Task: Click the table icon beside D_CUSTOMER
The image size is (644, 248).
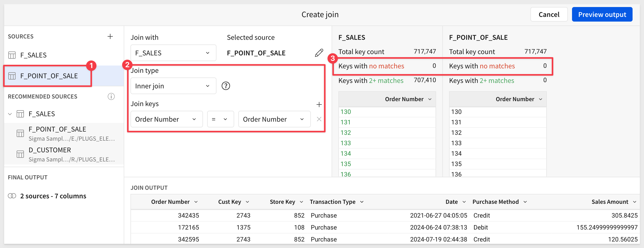Action: click(20, 154)
